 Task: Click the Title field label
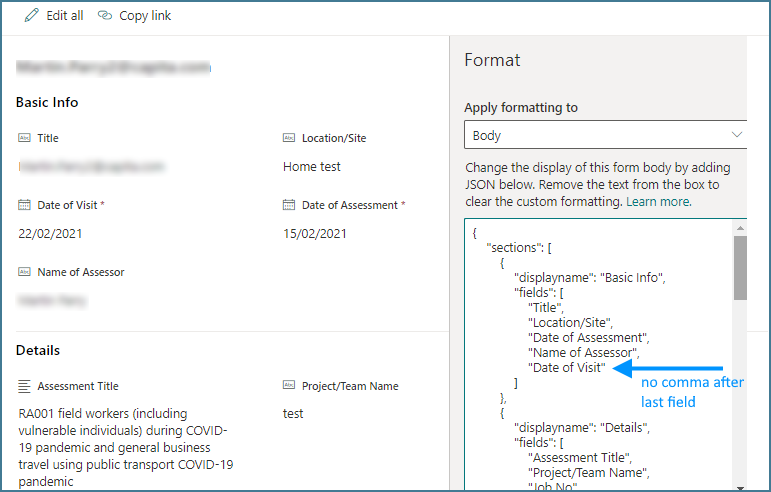point(48,138)
